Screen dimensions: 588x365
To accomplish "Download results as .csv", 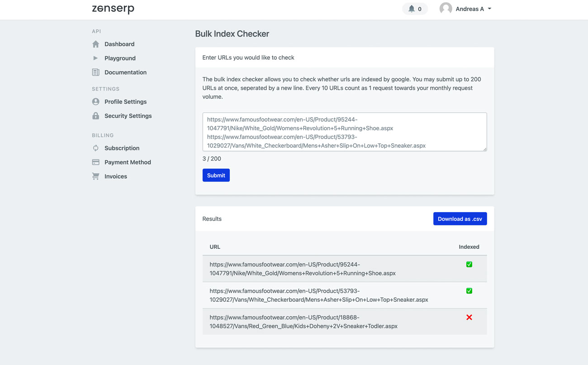I will [x=460, y=218].
